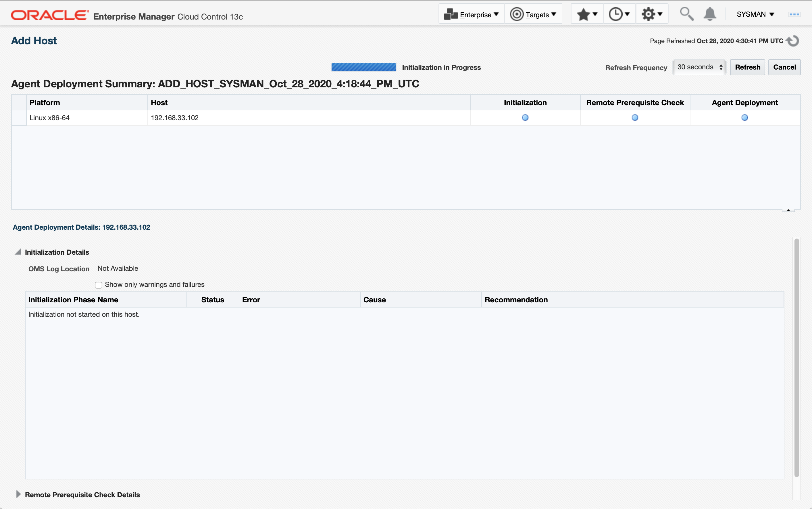
Task: Click the Agent Deployment status icon
Action: click(744, 118)
